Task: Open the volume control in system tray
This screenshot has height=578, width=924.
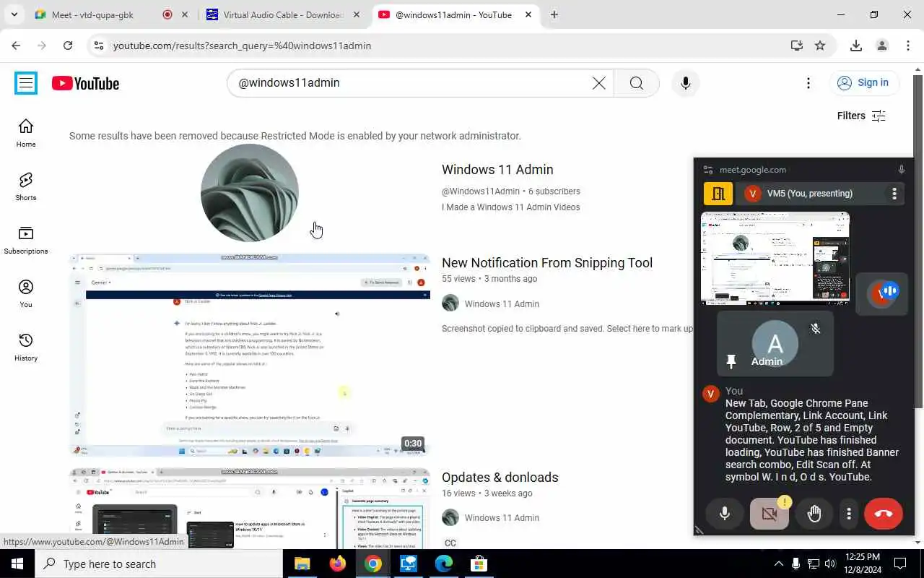Action: click(830, 564)
